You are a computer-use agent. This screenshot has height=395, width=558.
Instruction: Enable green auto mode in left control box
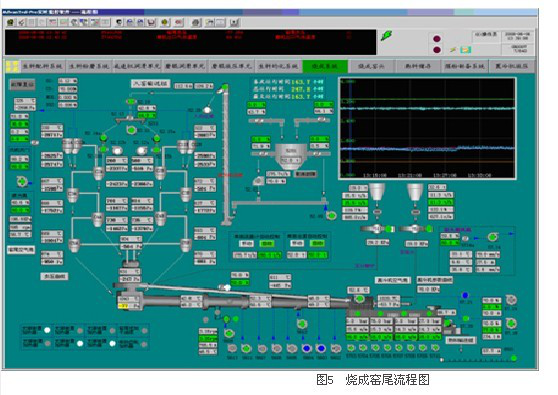[x=267, y=244]
